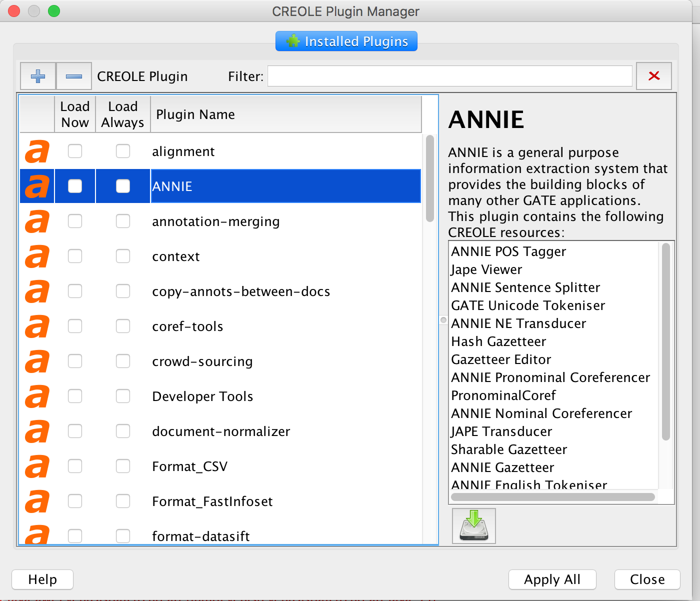Open the Installed Plugins tab
This screenshot has height=601, width=700.
click(346, 41)
